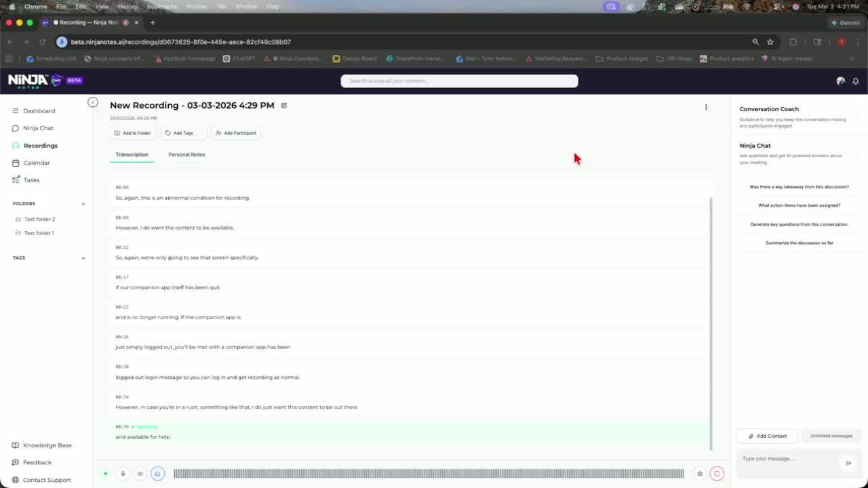Select "Generate key questions from this conversation"
Viewport: 868px width, 488px height.
(800, 224)
